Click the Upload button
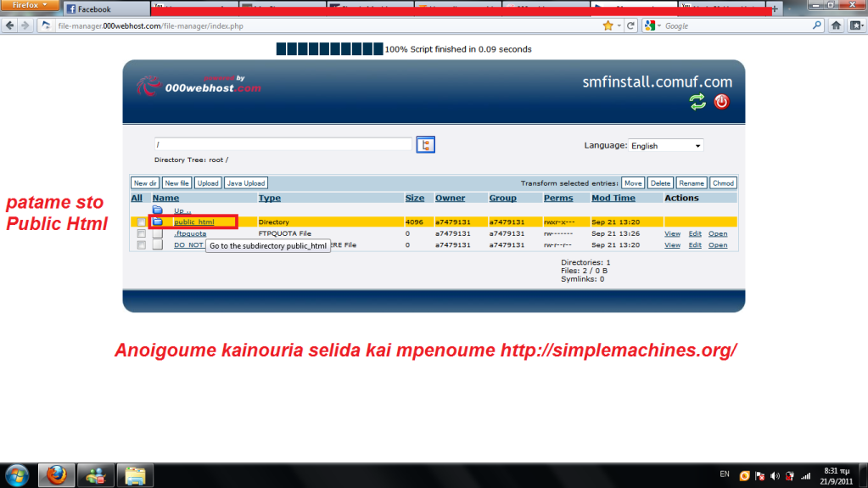The width and height of the screenshot is (868, 488). (x=207, y=183)
